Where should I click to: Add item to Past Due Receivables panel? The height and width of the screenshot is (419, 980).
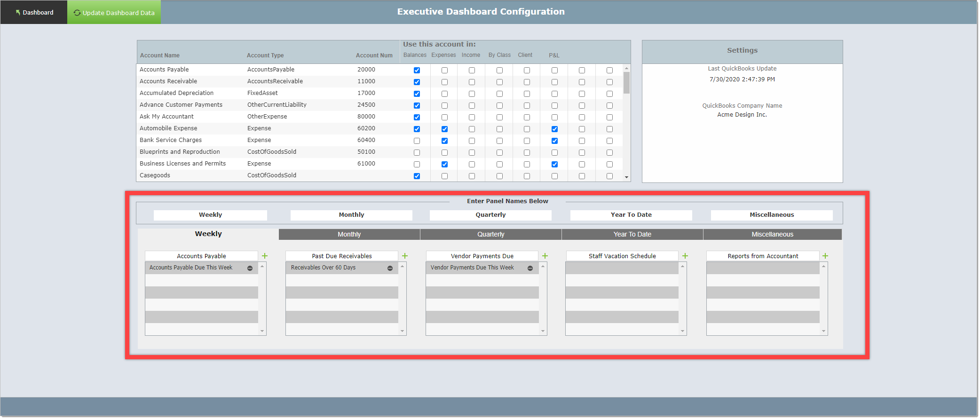405,256
